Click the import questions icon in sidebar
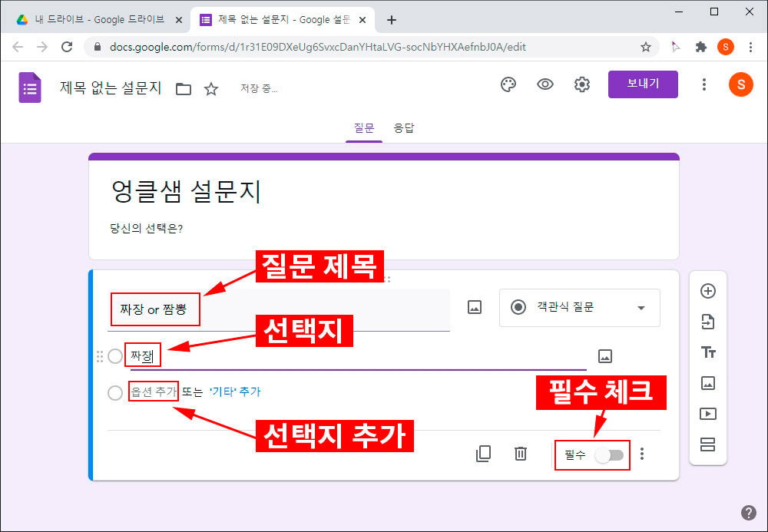The height and width of the screenshot is (532, 768). click(x=707, y=322)
